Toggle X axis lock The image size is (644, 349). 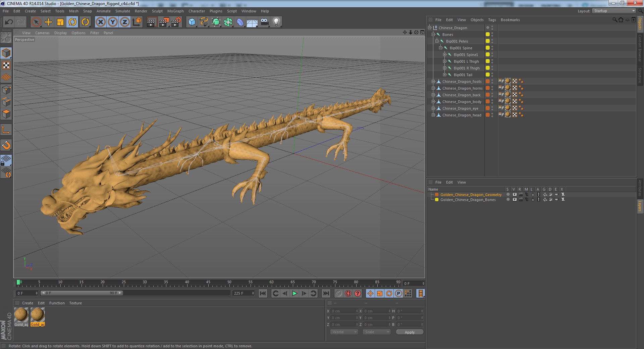coord(101,22)
